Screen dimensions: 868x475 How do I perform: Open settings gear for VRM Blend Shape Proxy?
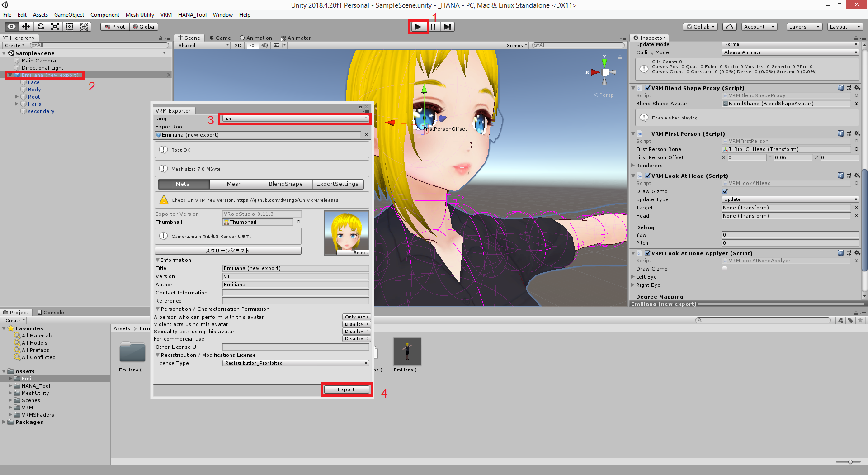click(x=857, y=88)
